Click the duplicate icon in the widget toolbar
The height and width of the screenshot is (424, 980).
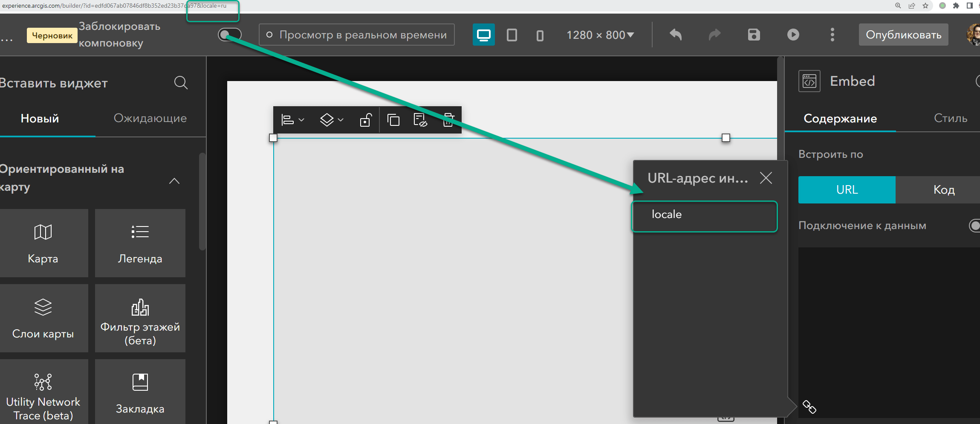(393, 120)
